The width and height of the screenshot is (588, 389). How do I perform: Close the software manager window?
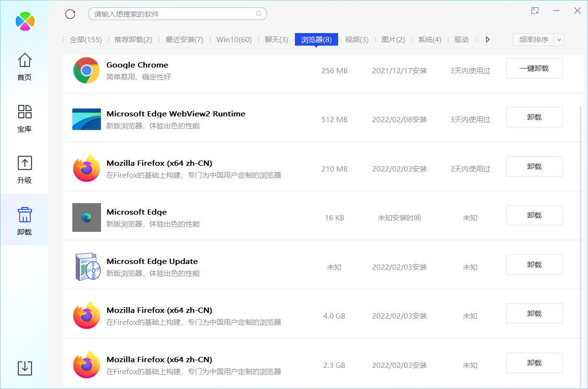click(577, 11)
